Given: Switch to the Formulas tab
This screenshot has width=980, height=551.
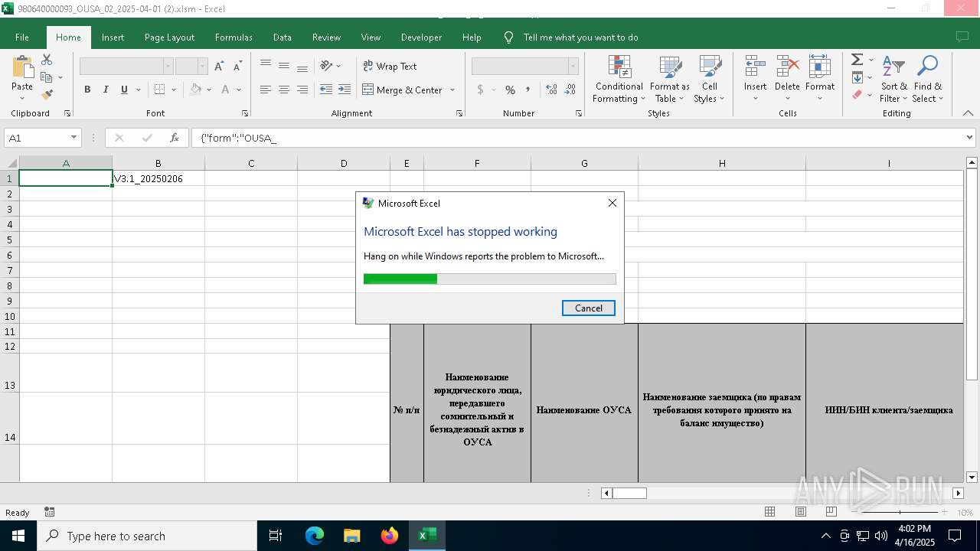Looking at the screenshot, I should [234, 37].
